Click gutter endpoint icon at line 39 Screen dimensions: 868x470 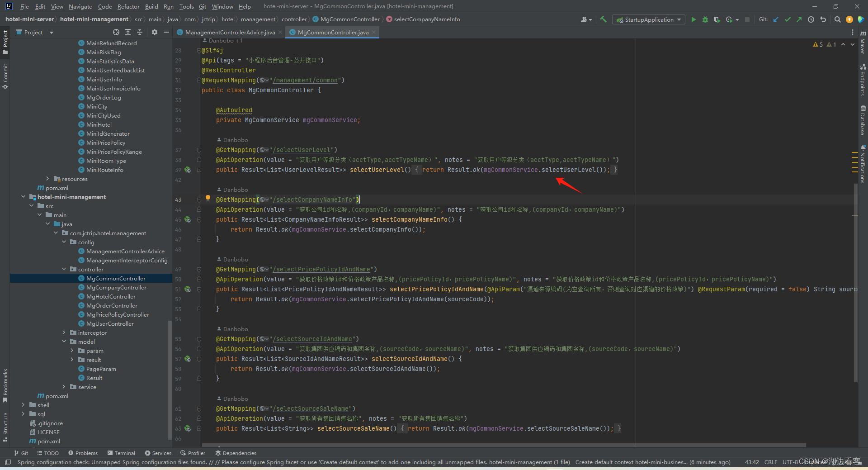[188, 170]
